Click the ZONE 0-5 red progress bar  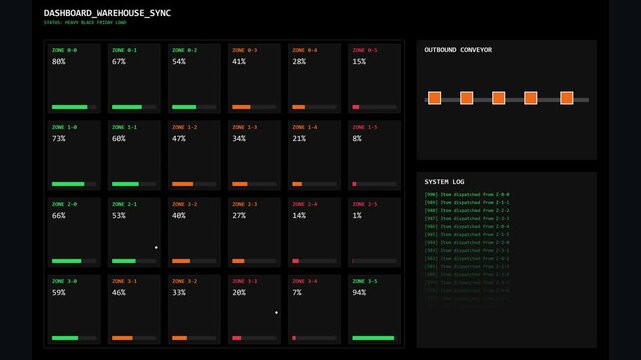[374, 107]
